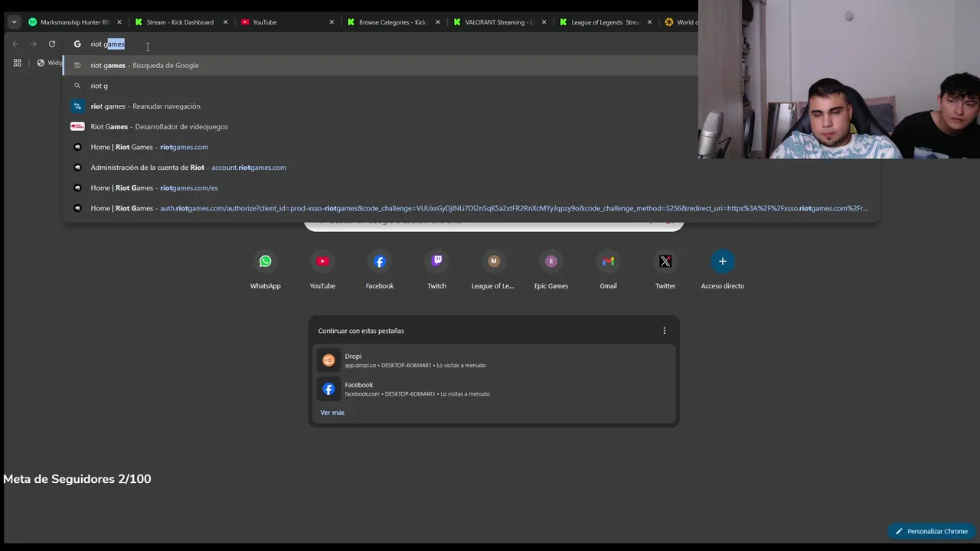Click the Google icon in address bar
This screenshot has width=980, height=551.
tap(77, 44)
